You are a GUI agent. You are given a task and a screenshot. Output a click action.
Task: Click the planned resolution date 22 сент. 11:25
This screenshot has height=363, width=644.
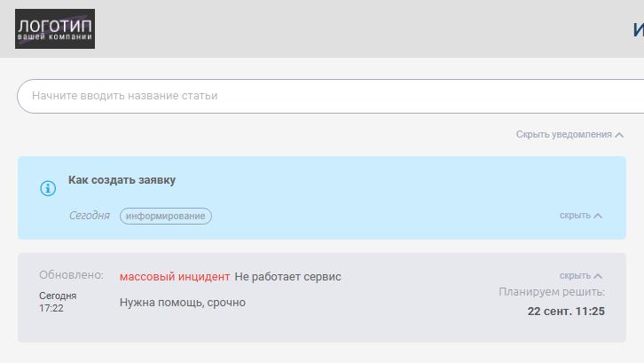tap(566, 312)
